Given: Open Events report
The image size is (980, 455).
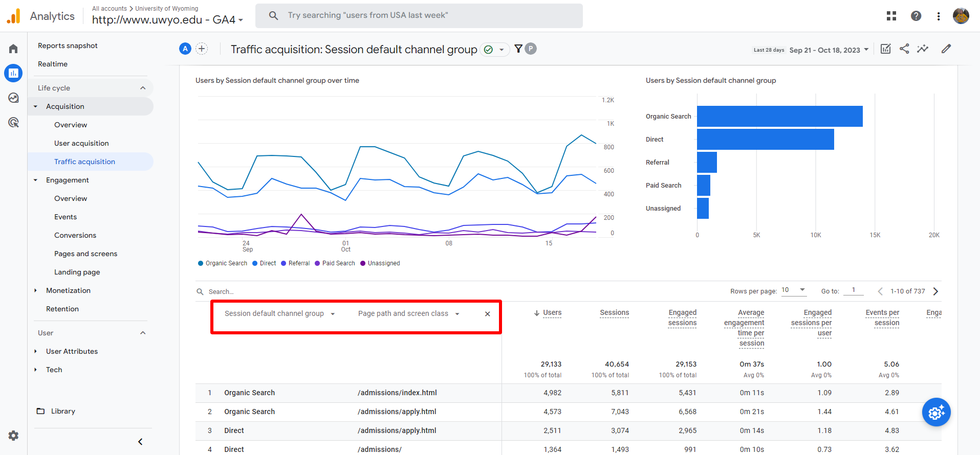Looking at the screenshot, I should point(66,217).
